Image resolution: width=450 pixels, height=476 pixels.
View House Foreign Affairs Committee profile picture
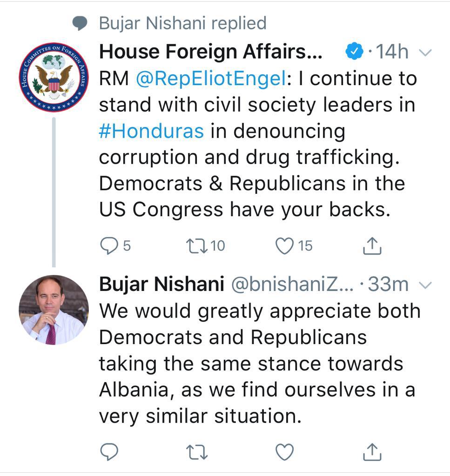pyautogui.click(x=54, y=77)
